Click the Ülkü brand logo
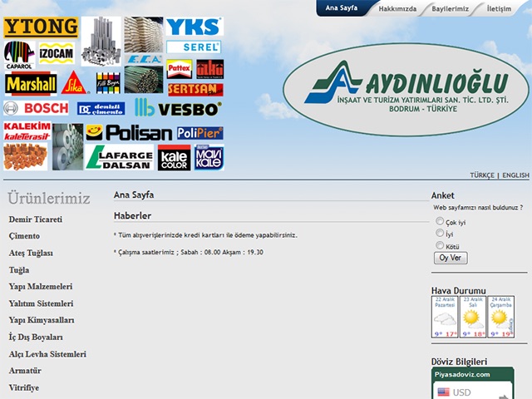 (x=210, y=69)
